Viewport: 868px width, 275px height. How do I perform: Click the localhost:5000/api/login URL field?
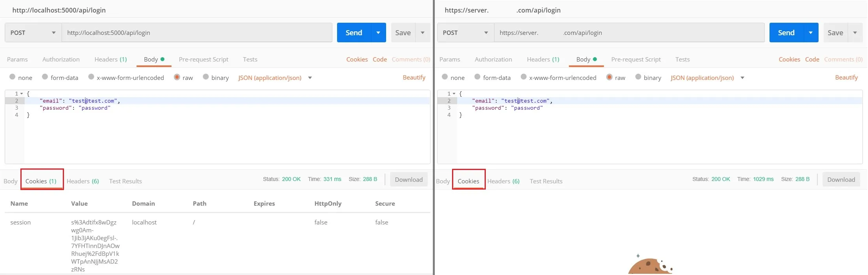(x=197, y=33)
